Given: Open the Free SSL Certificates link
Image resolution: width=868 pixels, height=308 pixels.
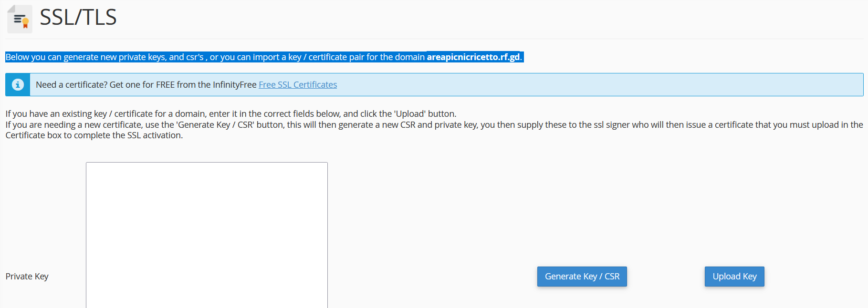Looking at the screenshot, I should pos(297,85).
